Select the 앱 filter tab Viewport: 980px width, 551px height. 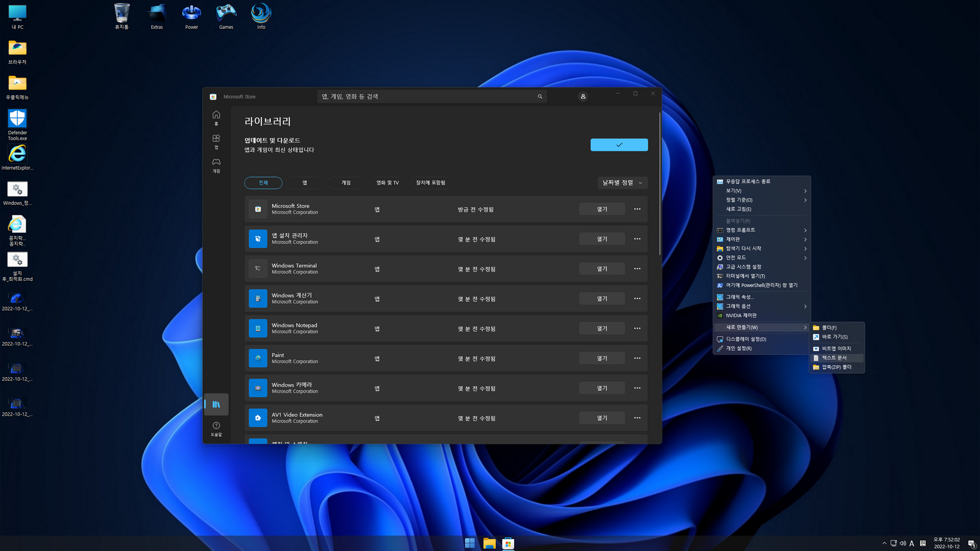tap(304, 182)
